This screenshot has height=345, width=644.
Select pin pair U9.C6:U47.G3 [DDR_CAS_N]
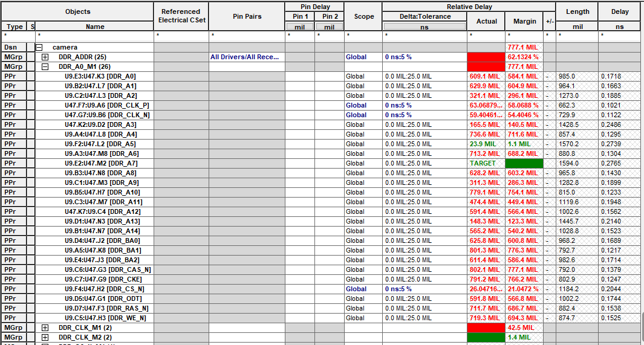[108, 269]
